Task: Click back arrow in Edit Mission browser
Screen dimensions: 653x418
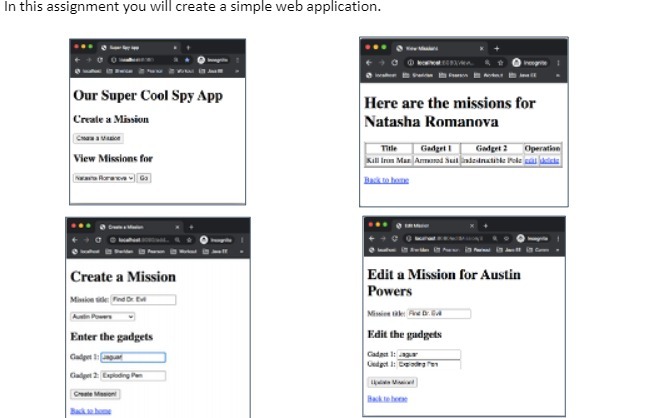Action: 371,239
